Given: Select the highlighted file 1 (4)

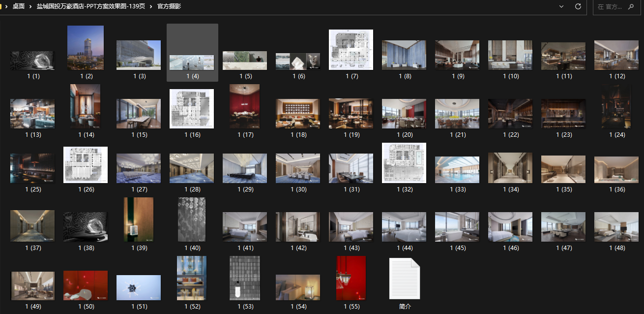Looking at the screenshot, I should point(192,62).
